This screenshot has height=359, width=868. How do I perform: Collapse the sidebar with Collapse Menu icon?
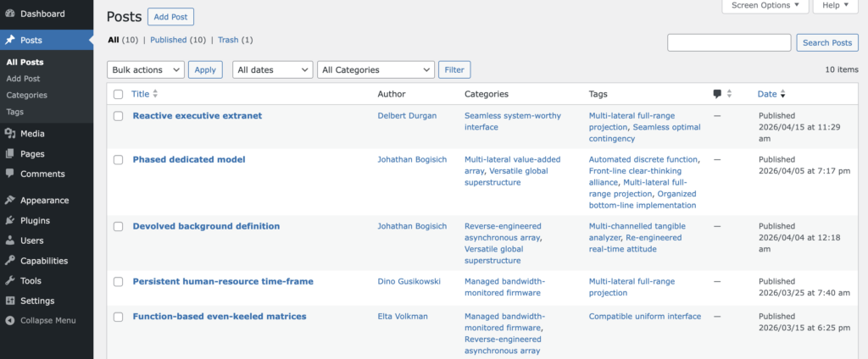point(9,321)
